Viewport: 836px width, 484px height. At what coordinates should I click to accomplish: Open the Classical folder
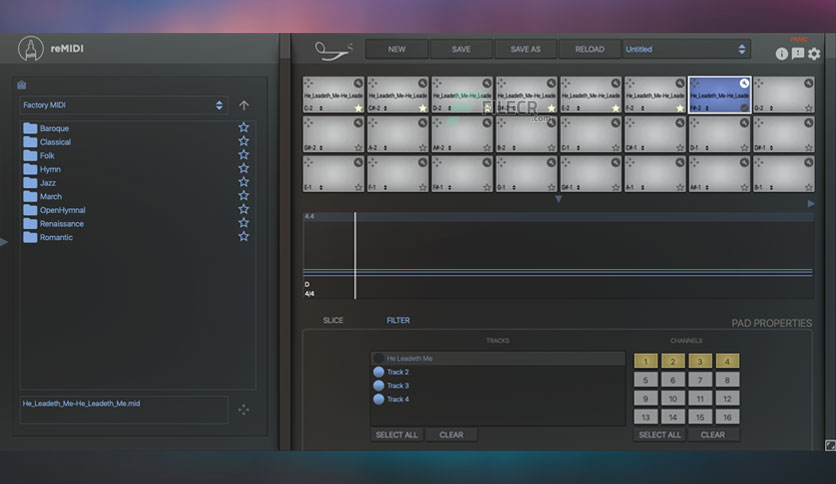coord(55,142)
